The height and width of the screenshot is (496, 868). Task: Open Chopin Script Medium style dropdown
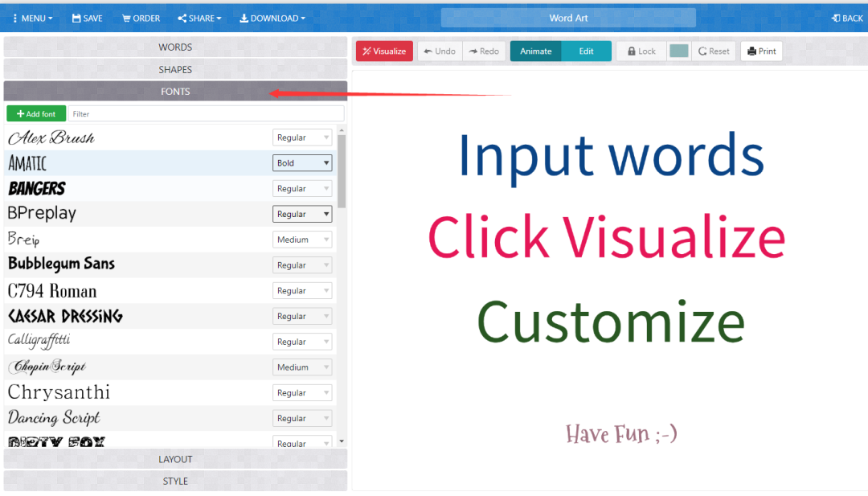302,367
